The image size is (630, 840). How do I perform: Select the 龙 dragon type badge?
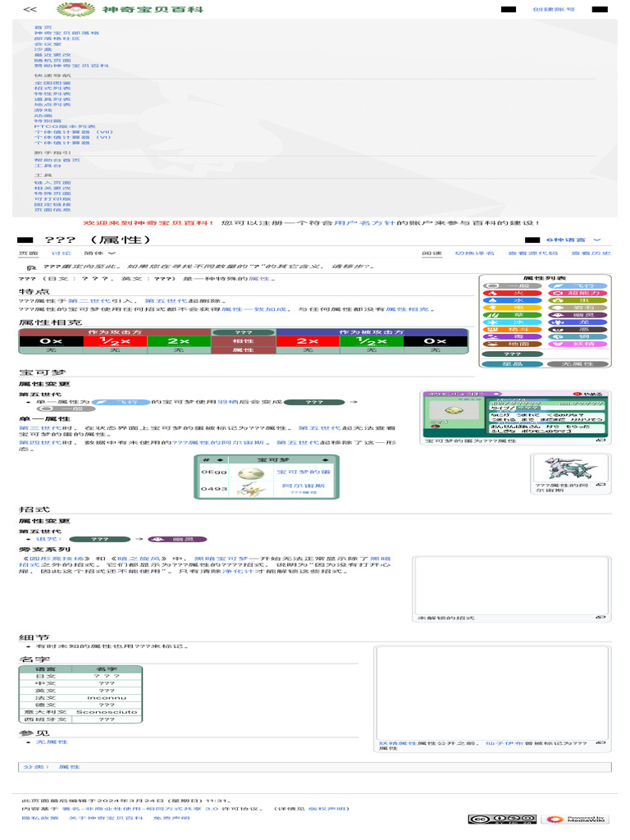click(x=578, y=322)
